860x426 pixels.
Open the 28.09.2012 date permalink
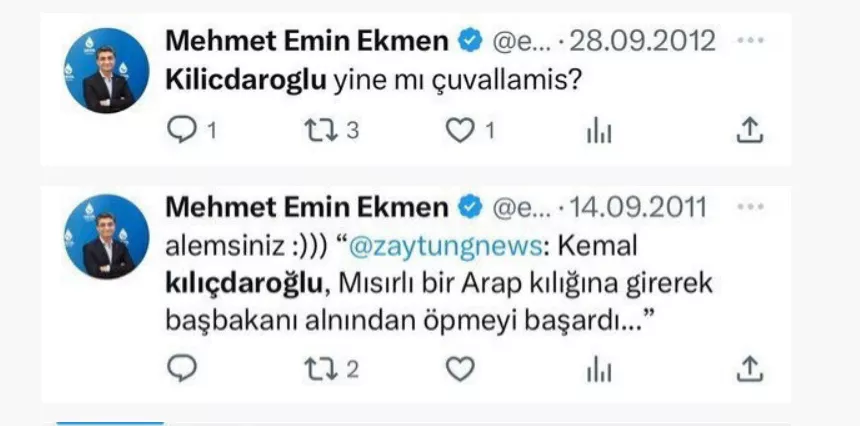click(642, 41)
